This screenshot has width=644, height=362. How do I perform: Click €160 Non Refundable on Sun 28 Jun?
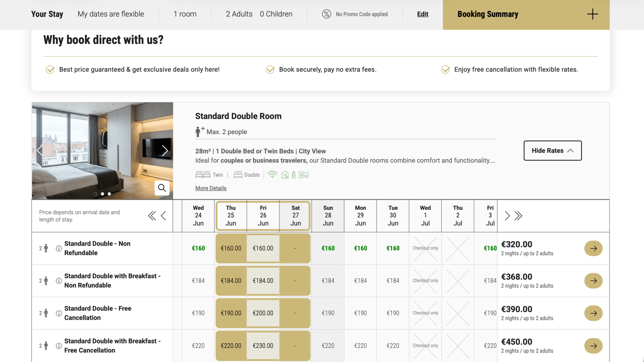pyautogui.click(x=328, y=248)
